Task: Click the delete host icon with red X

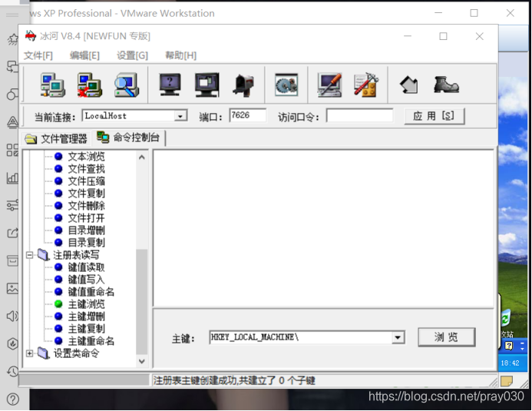Action: (x=89, y=85)
